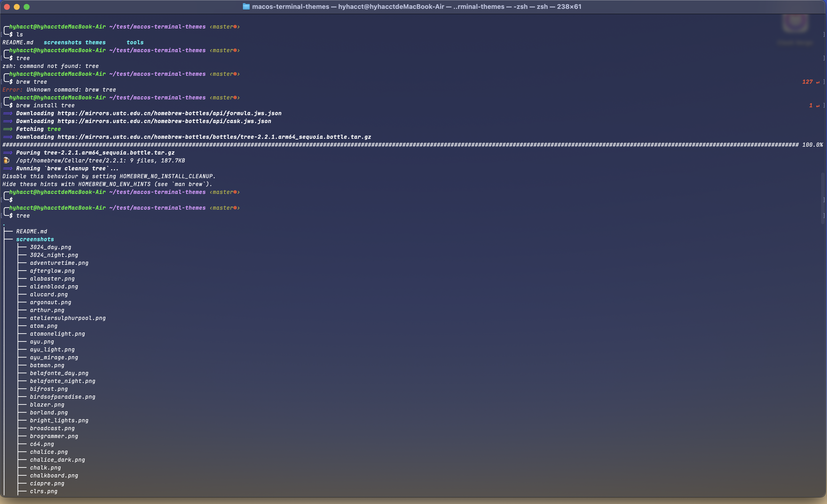Click ayu_mirage.png in the tree

(54, 358)
